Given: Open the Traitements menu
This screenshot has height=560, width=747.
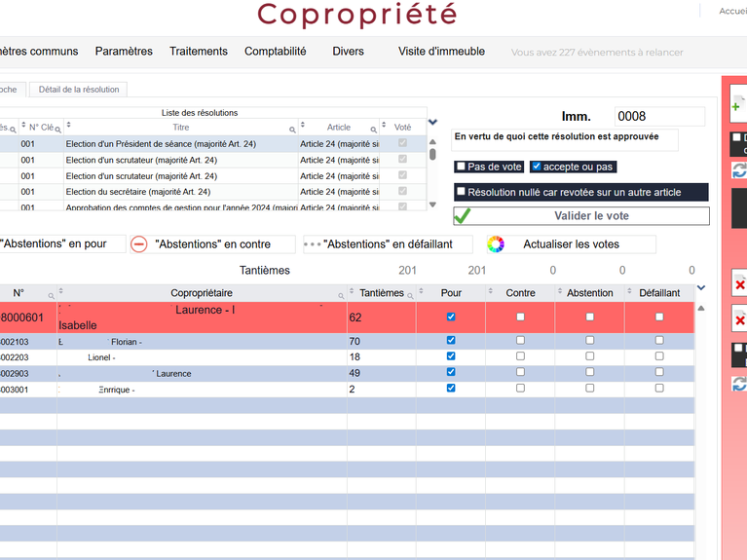Looking at the screenshot, I should 199,52.
